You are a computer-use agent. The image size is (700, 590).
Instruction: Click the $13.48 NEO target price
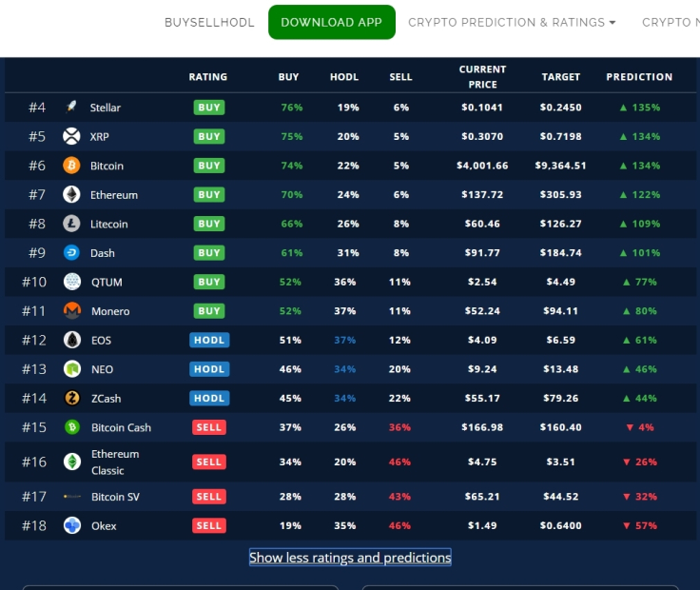561,369
